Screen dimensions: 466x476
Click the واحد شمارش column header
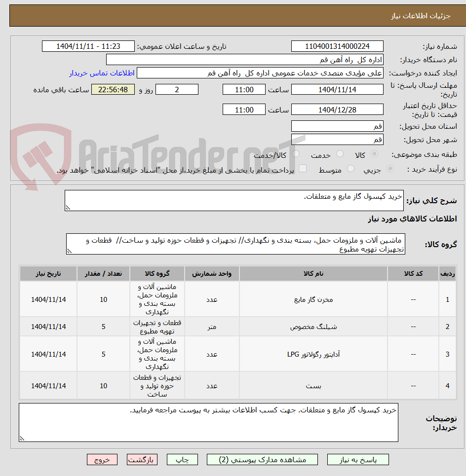click(x=212, y=274)
